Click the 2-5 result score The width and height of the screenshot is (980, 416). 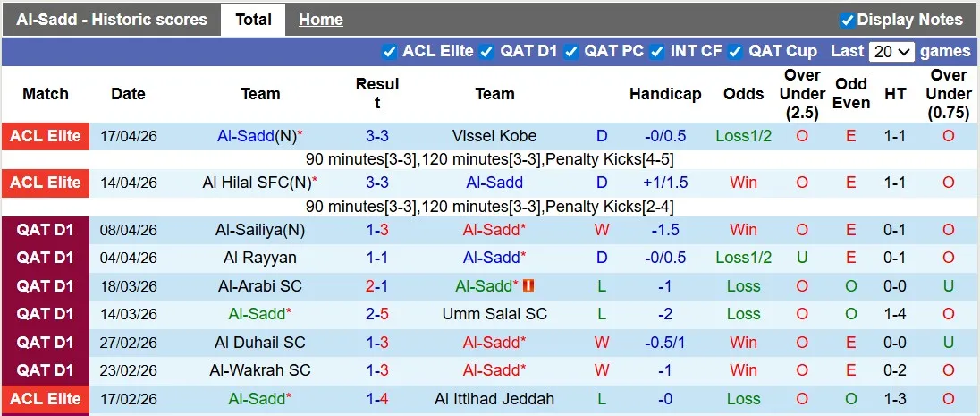376,314
